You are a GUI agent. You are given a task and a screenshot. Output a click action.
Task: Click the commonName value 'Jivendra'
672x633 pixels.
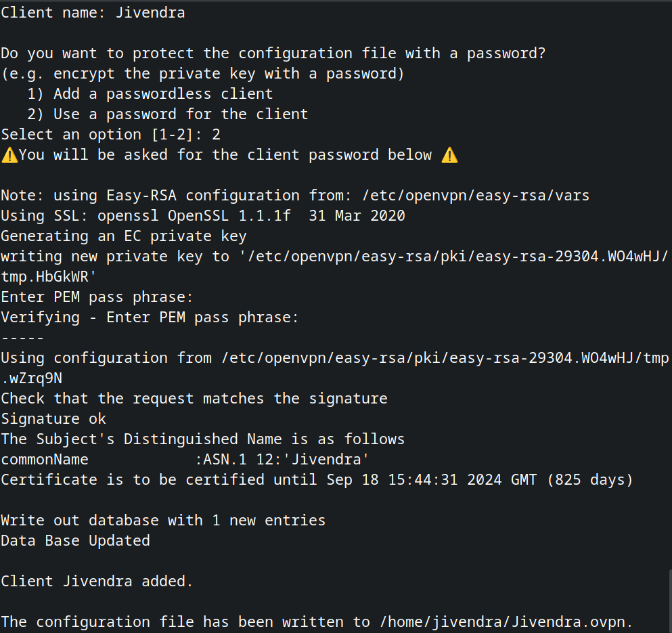[326, 460]
